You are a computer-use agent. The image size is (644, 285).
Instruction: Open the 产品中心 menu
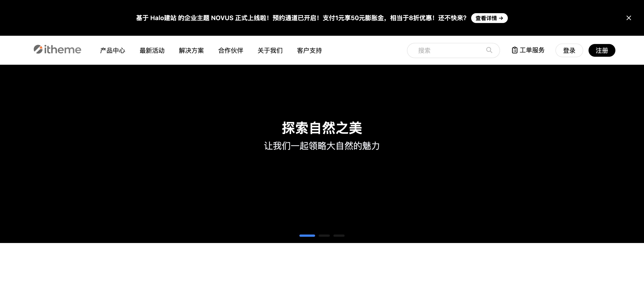click(112, 50)
